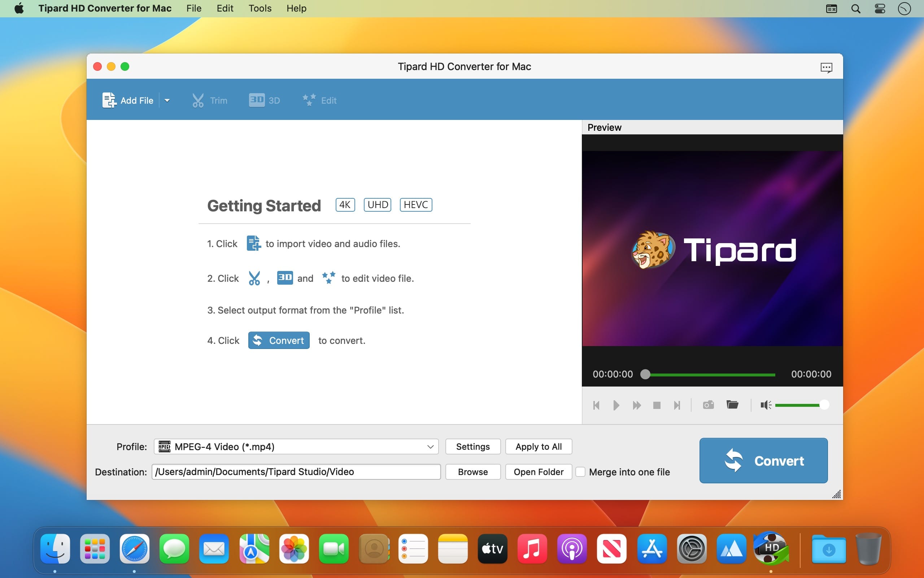924x578 pixels.
Task: Open Spotlight search in menu bar
Action: point(856,9)
